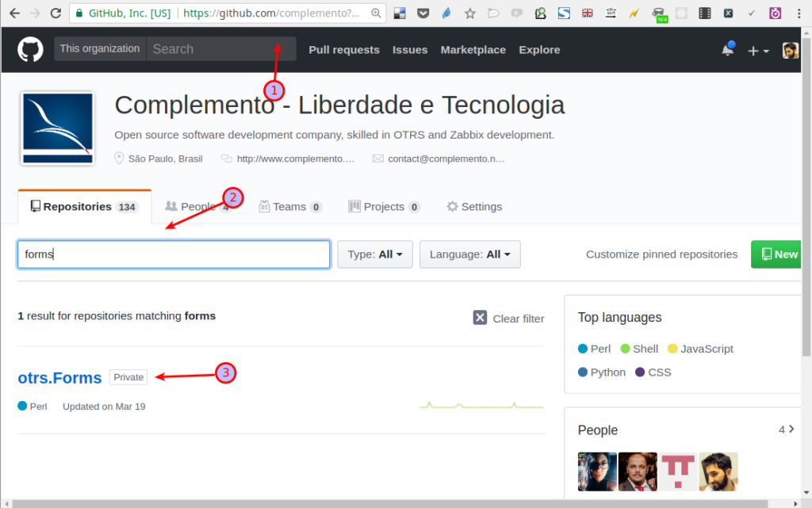This screenshot has height=508, width=812.
Task: Click the GitHub Octocat logo
Action: pyautogui.click(x=30, y=50)
